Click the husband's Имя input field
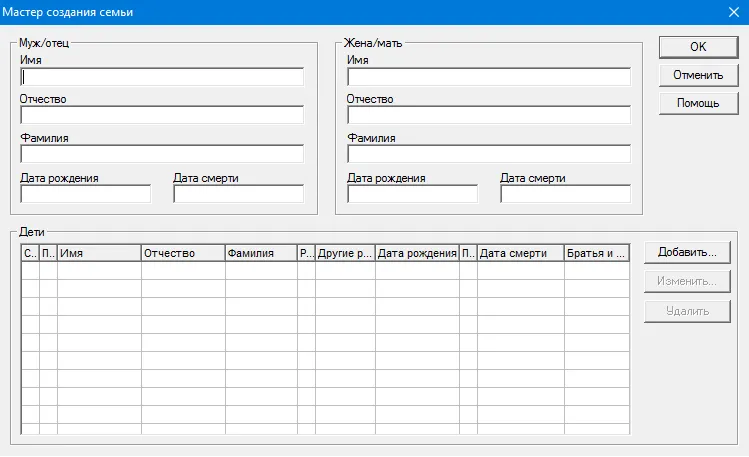The image size is (749, 457). [x=161, y=77]
